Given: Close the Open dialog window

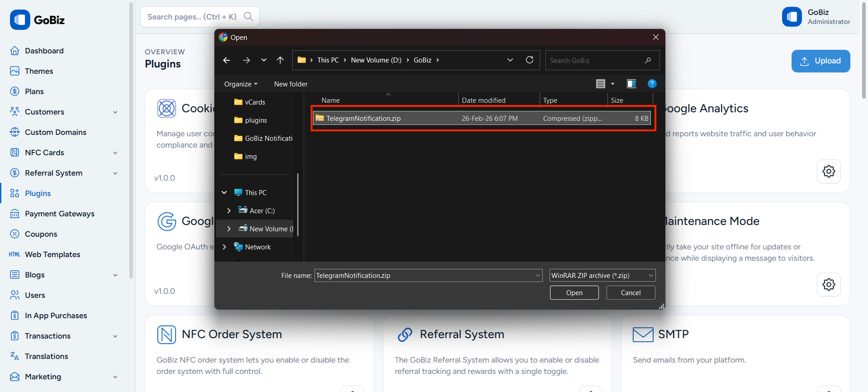Looking at the screenshot, I should (x=655, y=37).
